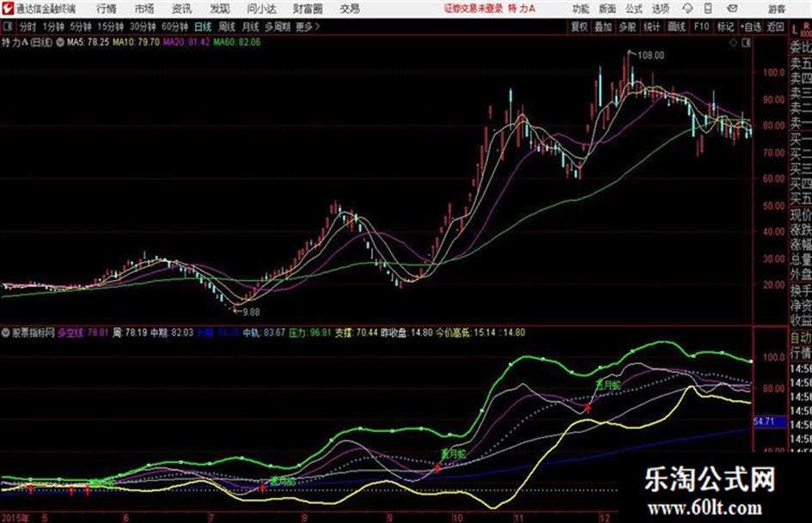The height and width of the screenshot is (523, 812).
Task: Open the 问小达 menu
Action: click(x=261, y=9)
